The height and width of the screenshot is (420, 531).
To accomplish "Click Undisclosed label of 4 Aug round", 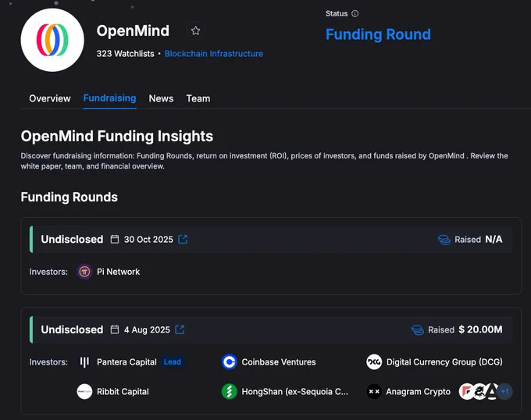I will [72, 329].
